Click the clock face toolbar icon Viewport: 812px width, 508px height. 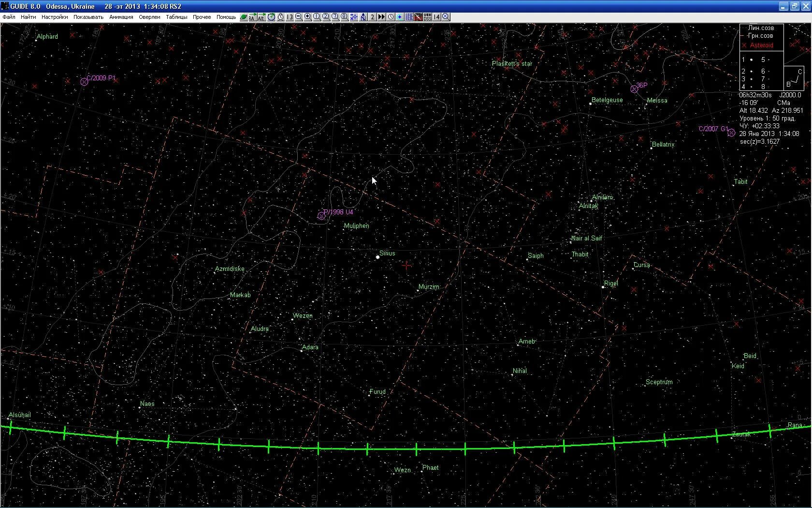tap(391, 17)
